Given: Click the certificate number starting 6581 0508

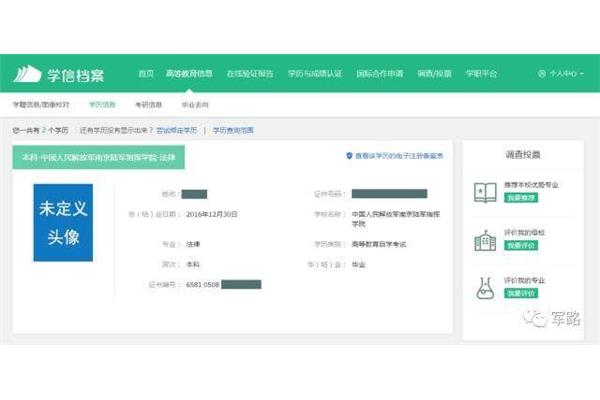Looking at the screenshot, I should (223, 285).
